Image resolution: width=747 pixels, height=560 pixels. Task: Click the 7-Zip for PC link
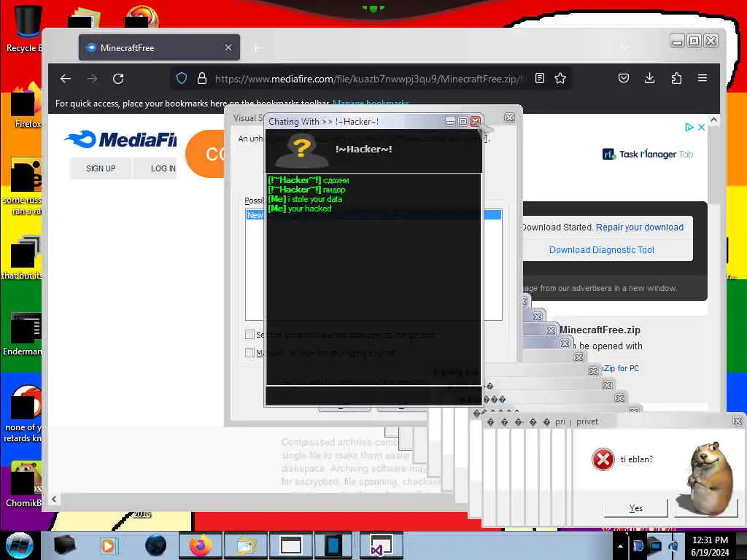tap(621, 368)
